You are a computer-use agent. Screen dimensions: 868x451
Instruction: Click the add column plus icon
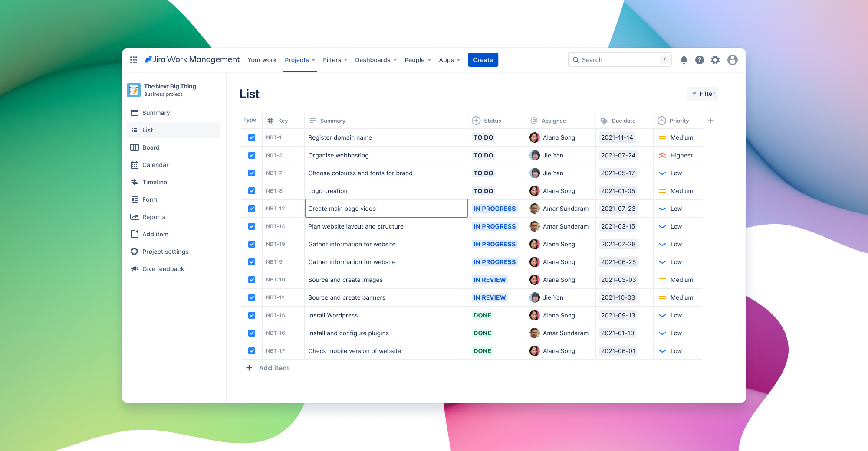pos(711,121)
